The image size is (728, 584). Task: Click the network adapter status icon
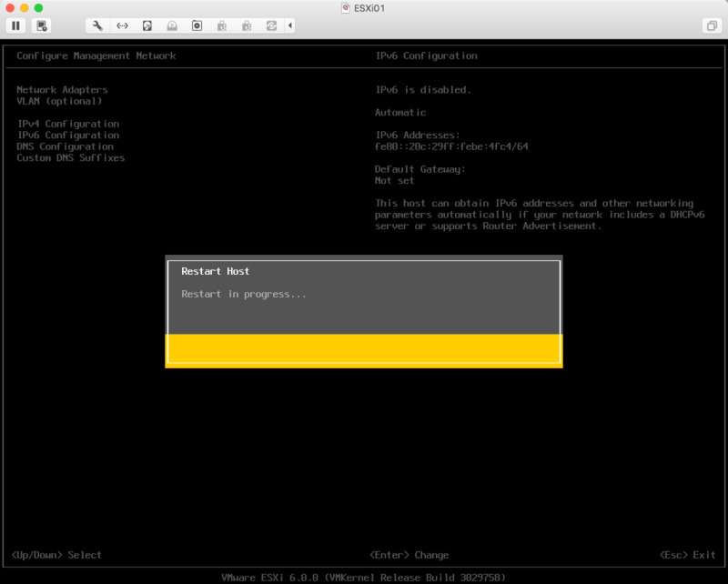point(122,25)
